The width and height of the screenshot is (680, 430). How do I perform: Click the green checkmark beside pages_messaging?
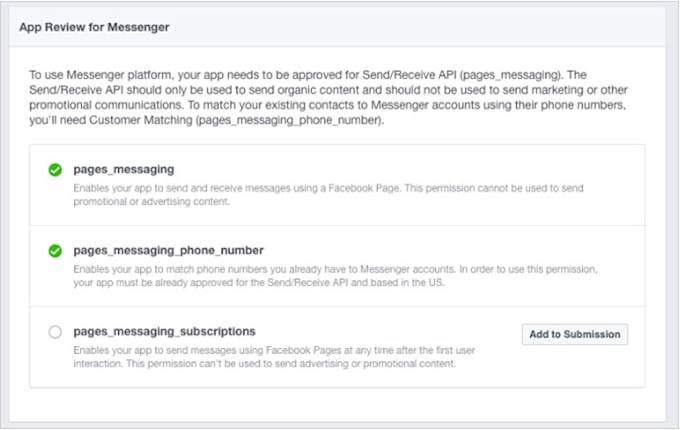tap(55, 170)
